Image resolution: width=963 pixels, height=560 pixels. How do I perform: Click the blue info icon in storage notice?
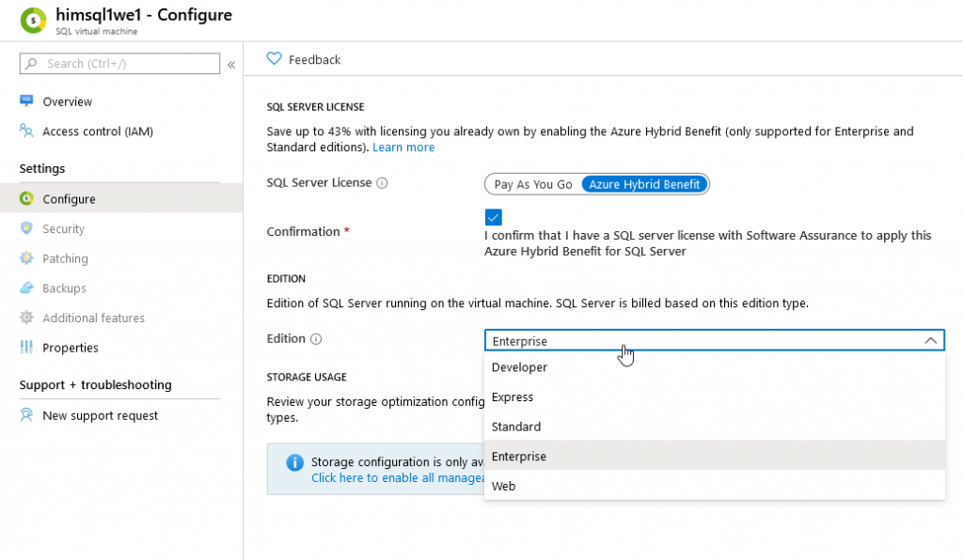(x=294, y=462)
